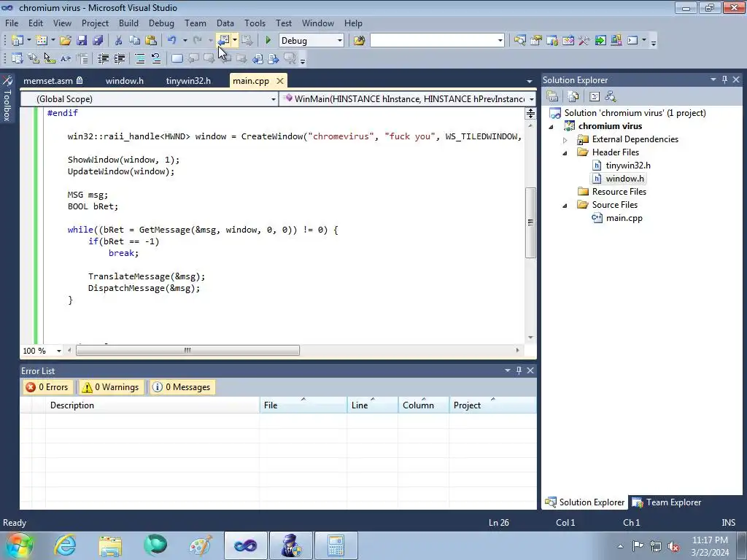747x560 pixels.
Task: Open the Windows Start menu orb
Action: [19, 545]
